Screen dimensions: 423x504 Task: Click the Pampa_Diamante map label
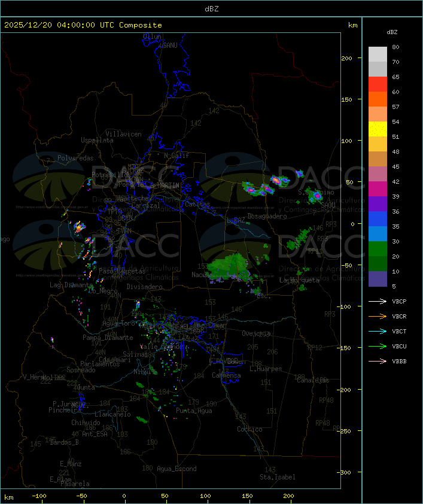click(108, 338)
